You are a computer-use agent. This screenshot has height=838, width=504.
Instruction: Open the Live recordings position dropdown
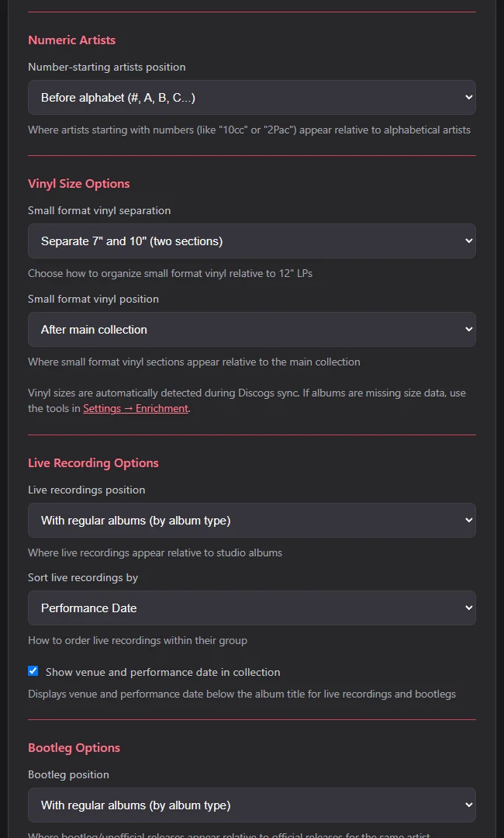point(251,520)
